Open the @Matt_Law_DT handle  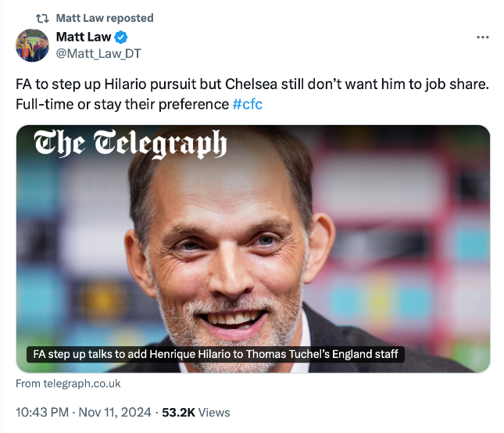(98, 53)
